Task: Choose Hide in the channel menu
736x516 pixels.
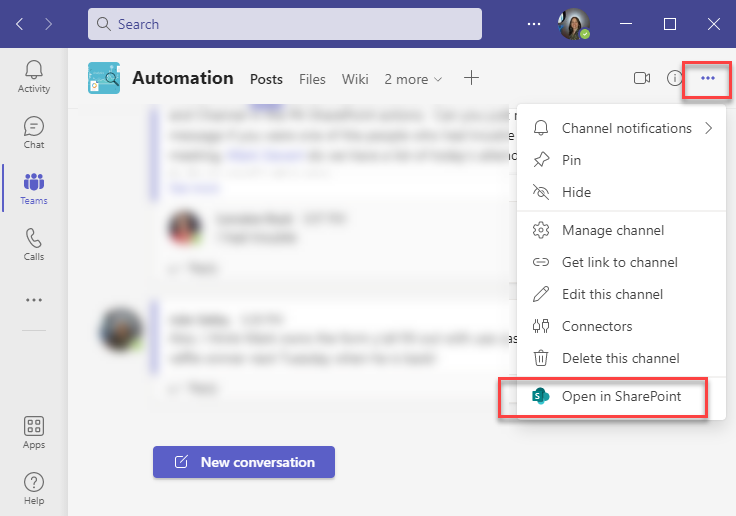Action: (622, 192)
